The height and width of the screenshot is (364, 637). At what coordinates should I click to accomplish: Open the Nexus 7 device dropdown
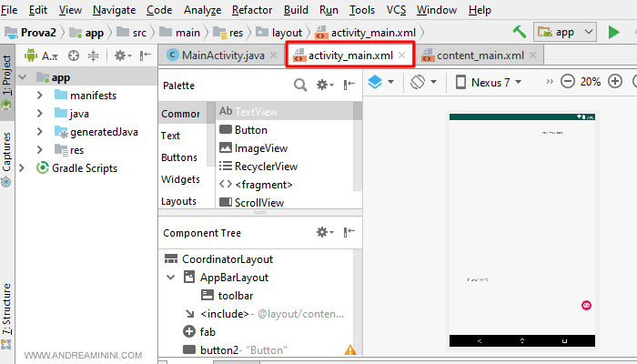click(489, 83)
